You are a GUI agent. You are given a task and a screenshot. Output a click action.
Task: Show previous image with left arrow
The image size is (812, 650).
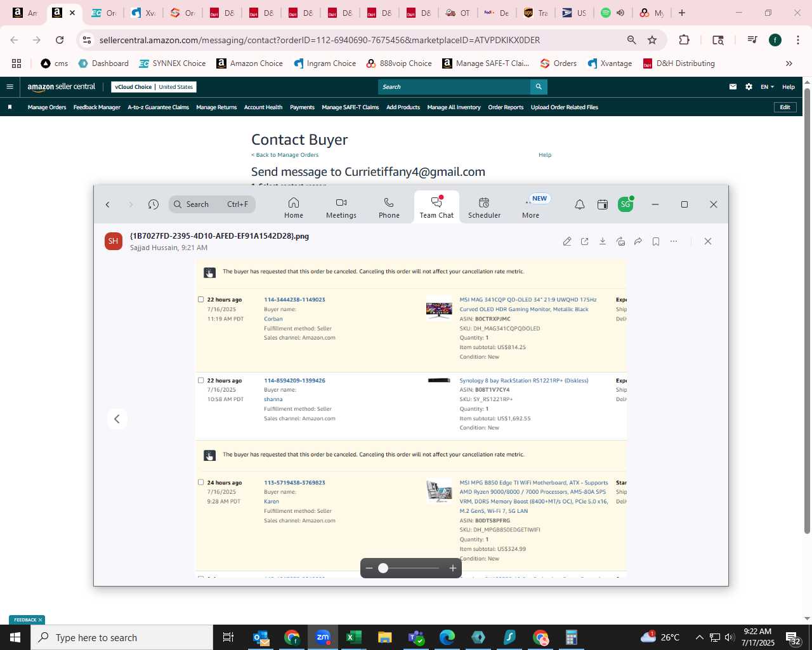(x=117, y=419)
